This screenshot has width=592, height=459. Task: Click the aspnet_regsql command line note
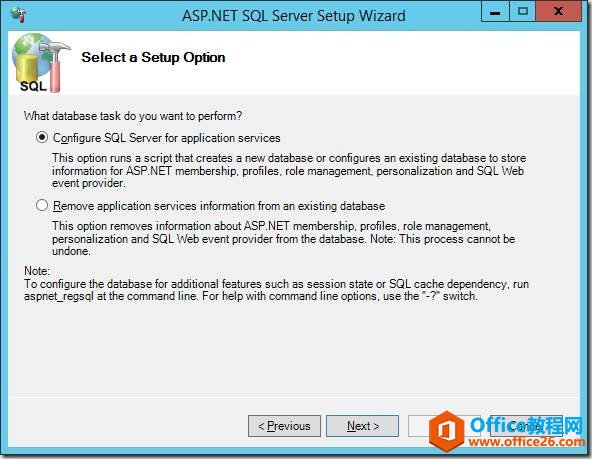point(276,290)
